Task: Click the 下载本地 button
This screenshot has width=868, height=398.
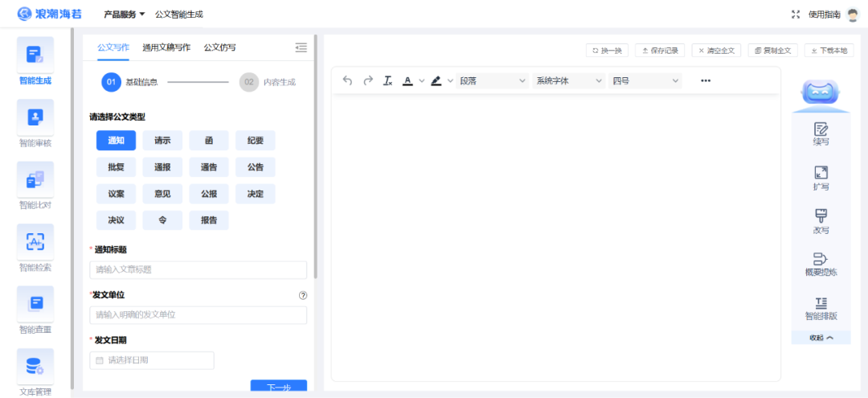Action: coord(829,51)
